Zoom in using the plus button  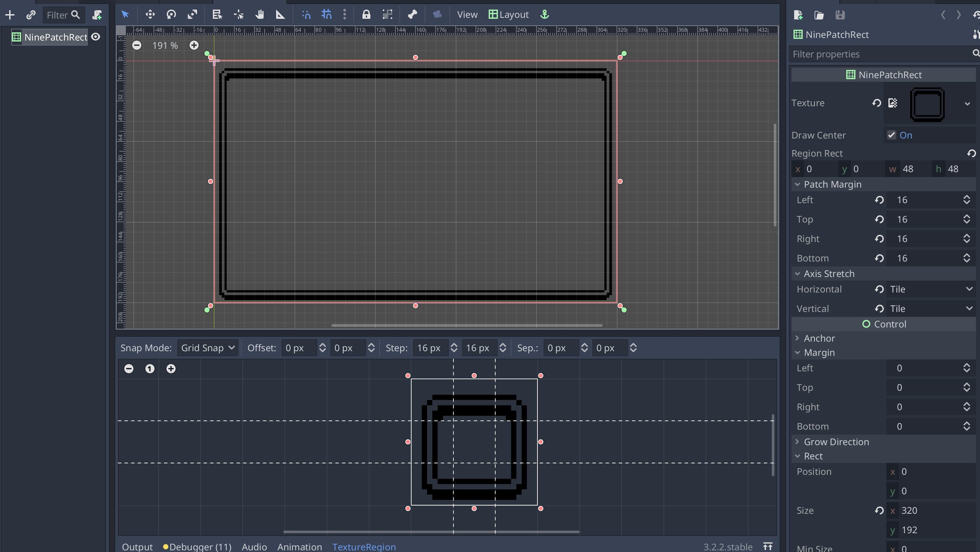[x=194, y=45]
